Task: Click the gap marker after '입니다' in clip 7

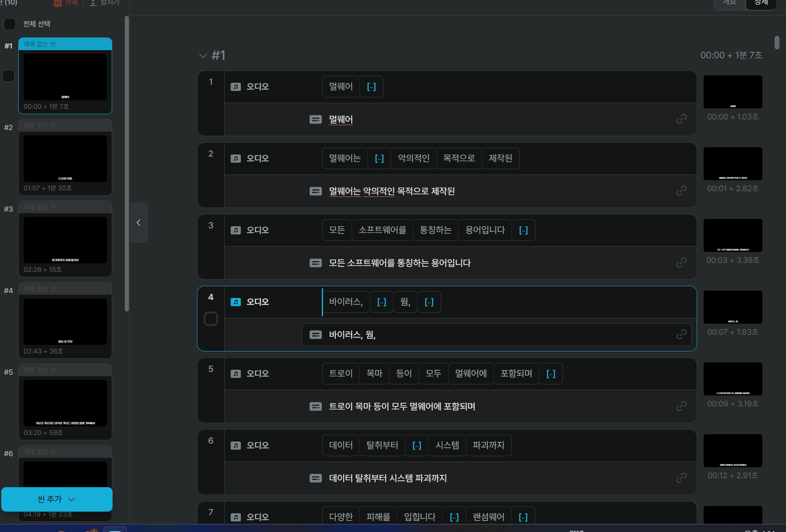Action: coord(454,517)
